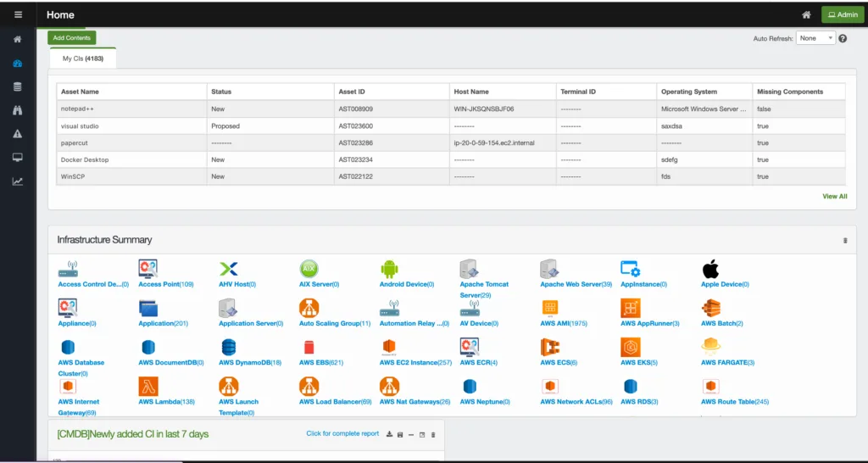Select the My CIs (4183) tab
868x463 pixels.
tap(82, 59)
